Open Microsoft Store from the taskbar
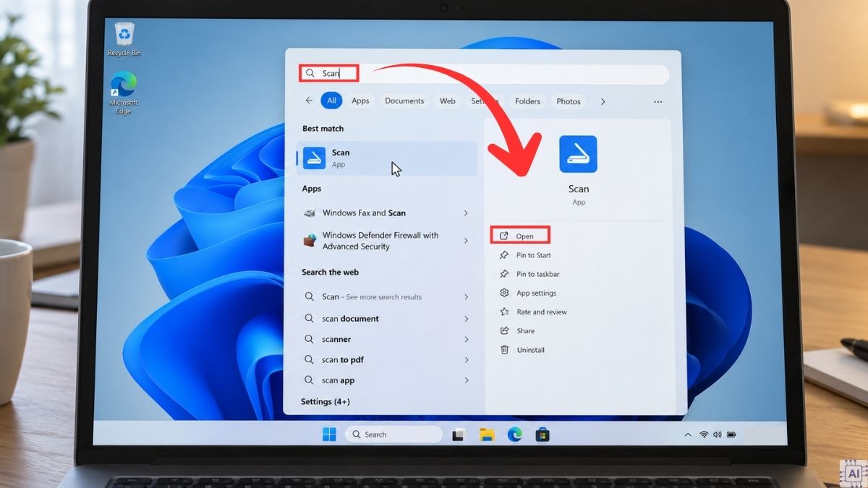The height and width of the screenshot is (488, 868). 542,435
